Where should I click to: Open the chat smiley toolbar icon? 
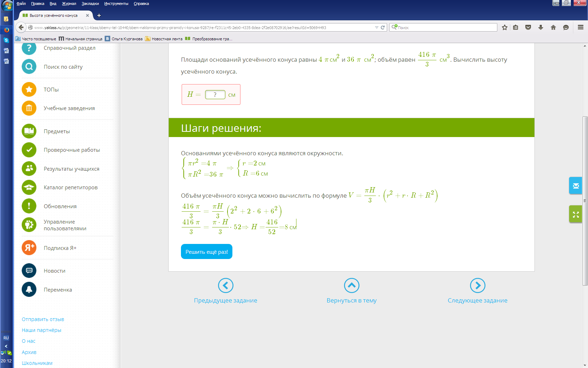click(x=566, y=27)
